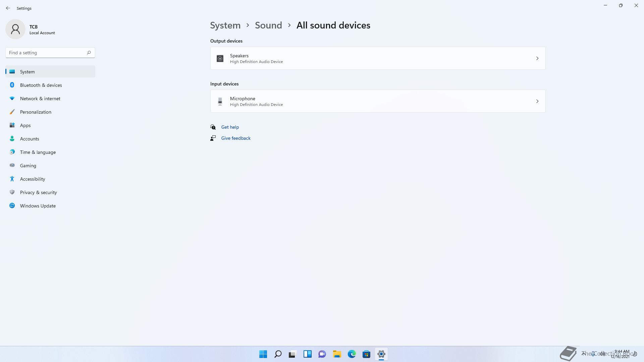The height and width of the screenshot is (362, 644).
Task: Show hidden tray icons chevron
Action: [x=584, y=354]
